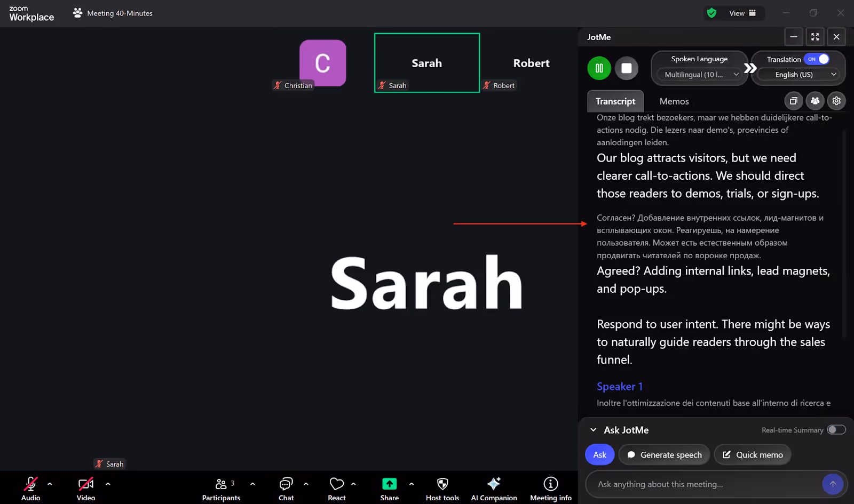
Task: Expand share options arrow
Action: pos(412,484)
